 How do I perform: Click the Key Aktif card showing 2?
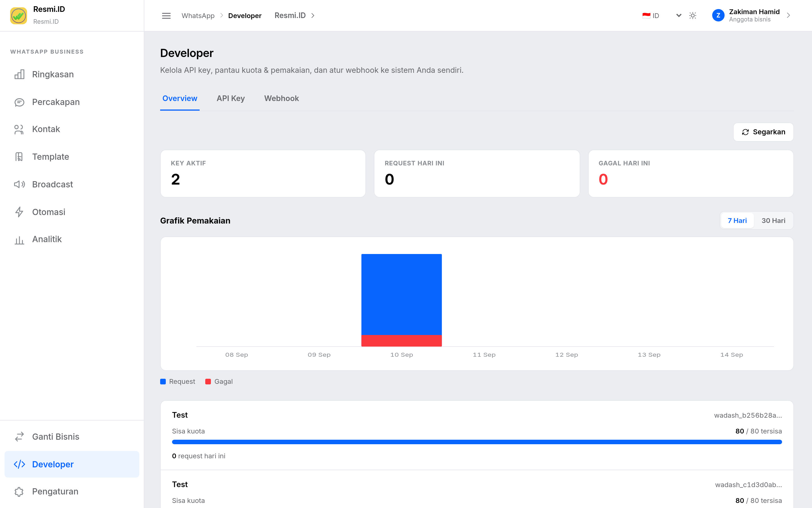[x=263, y=173]
